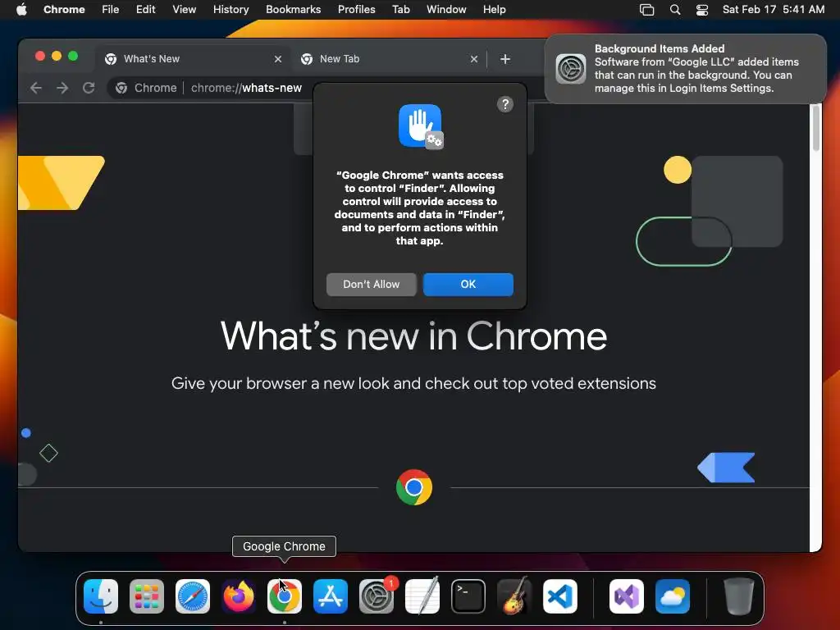Open Launchpad from the Dock
The height and width of the screenshot is (630, 840).
[147, 596]
